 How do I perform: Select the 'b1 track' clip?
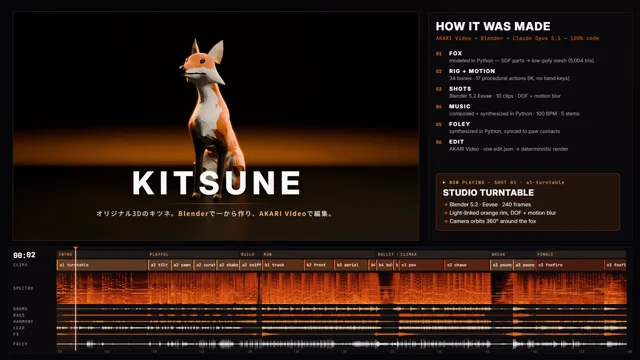tap(283, 265)
